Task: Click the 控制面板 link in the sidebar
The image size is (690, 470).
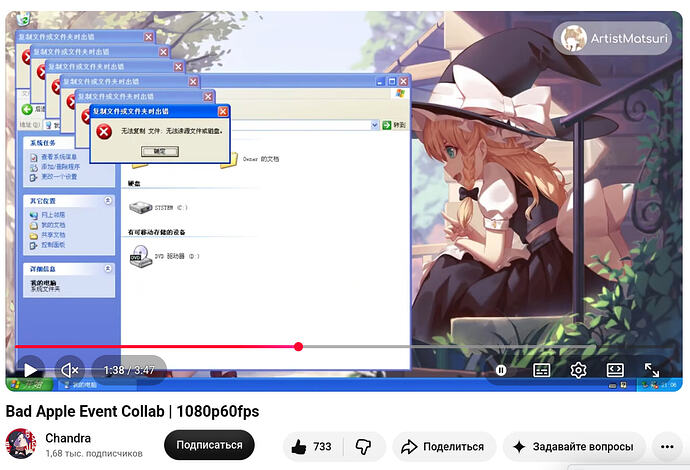Action: pyautogui.click(x=53, y=245)
